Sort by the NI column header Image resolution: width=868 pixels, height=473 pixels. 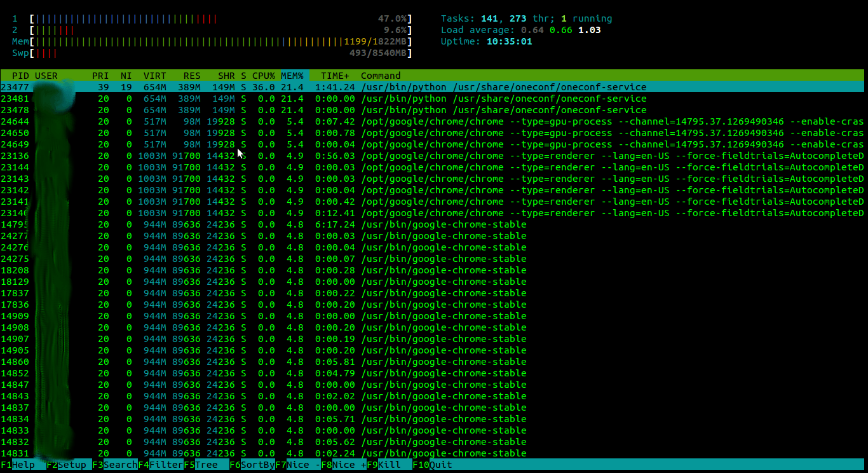click(x=126, y=76)
